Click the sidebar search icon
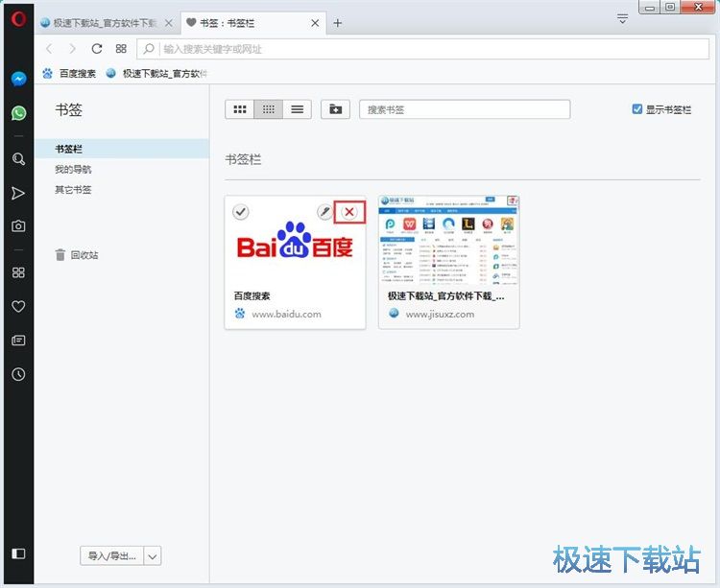 18,159
